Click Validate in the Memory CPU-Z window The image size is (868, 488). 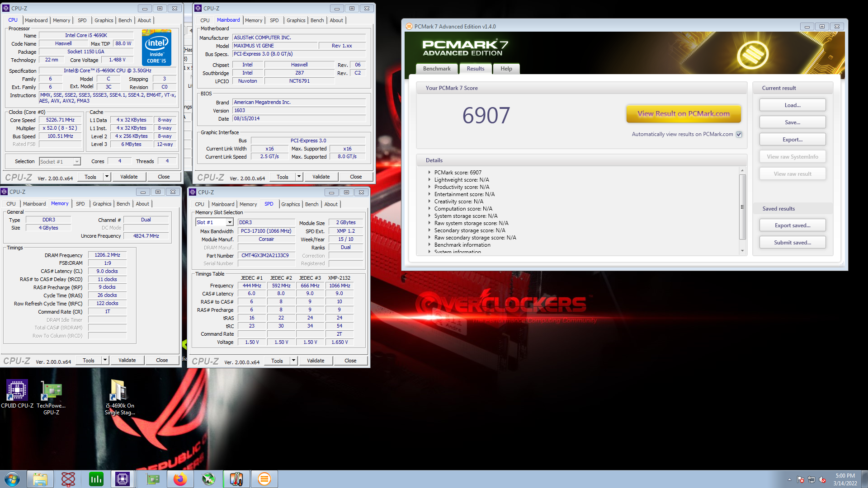(127, 360)
